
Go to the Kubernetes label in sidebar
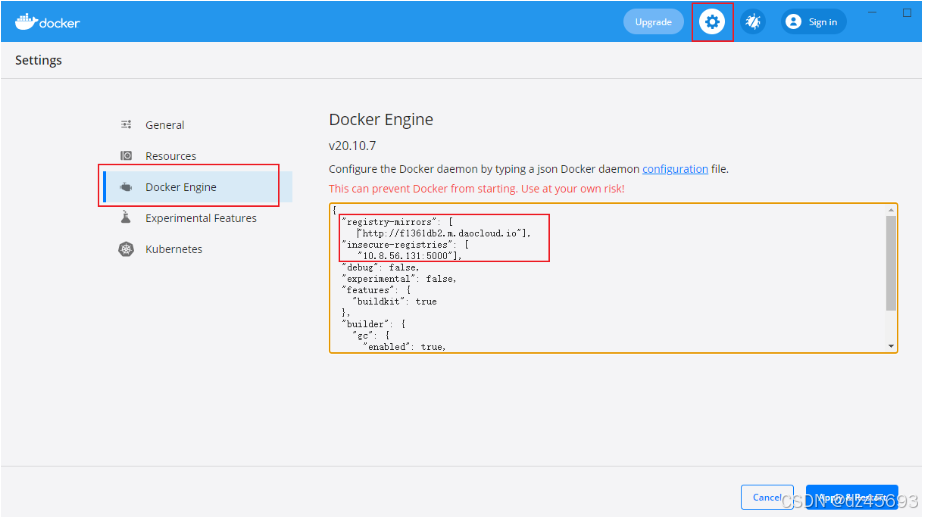174,249
